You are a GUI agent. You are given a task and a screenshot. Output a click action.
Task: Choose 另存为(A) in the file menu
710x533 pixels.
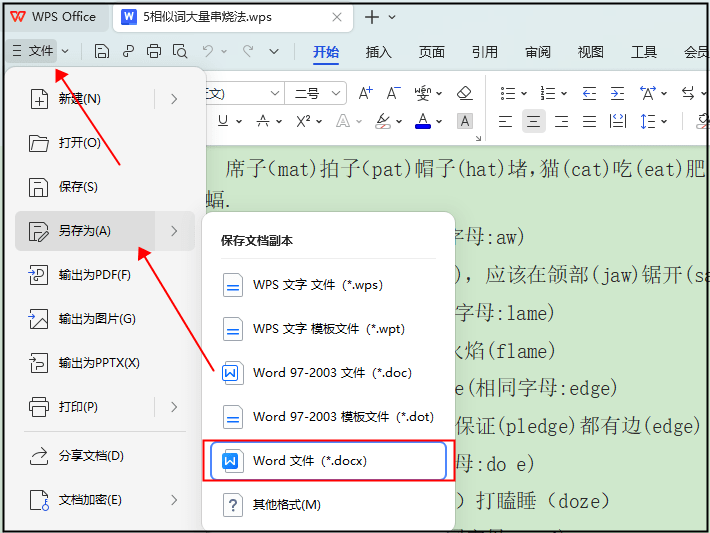[85, 231]
